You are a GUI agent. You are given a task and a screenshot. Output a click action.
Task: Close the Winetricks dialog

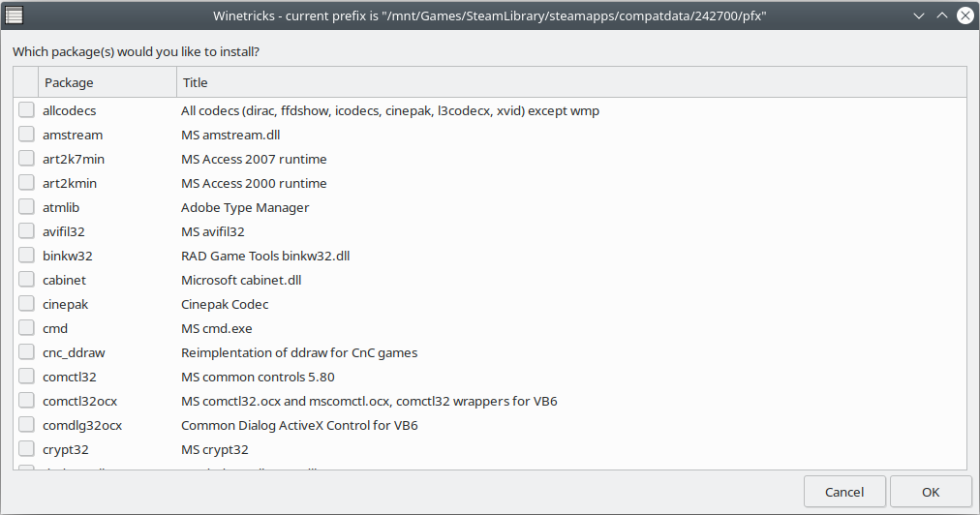(x=965, y=15)
